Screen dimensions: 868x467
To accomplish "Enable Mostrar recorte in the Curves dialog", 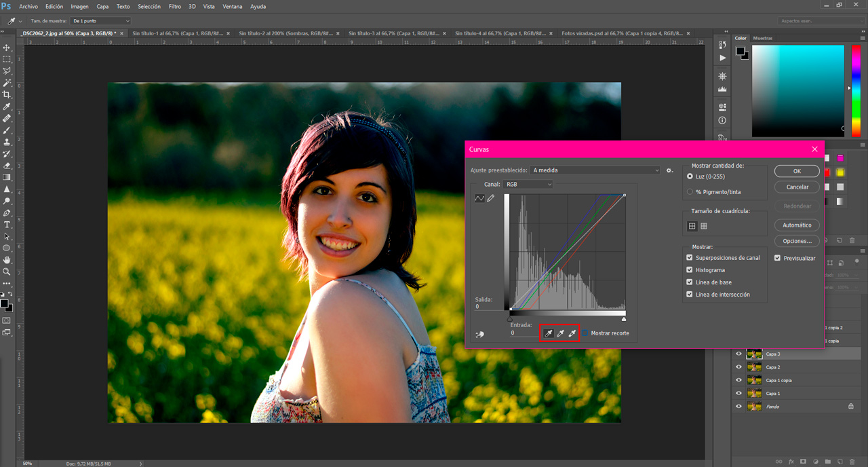I will [586, 333].
